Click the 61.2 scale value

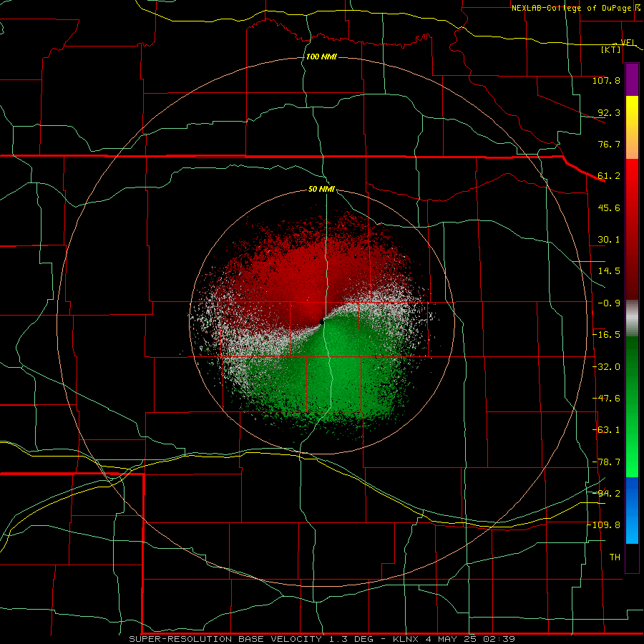(609, 176)
